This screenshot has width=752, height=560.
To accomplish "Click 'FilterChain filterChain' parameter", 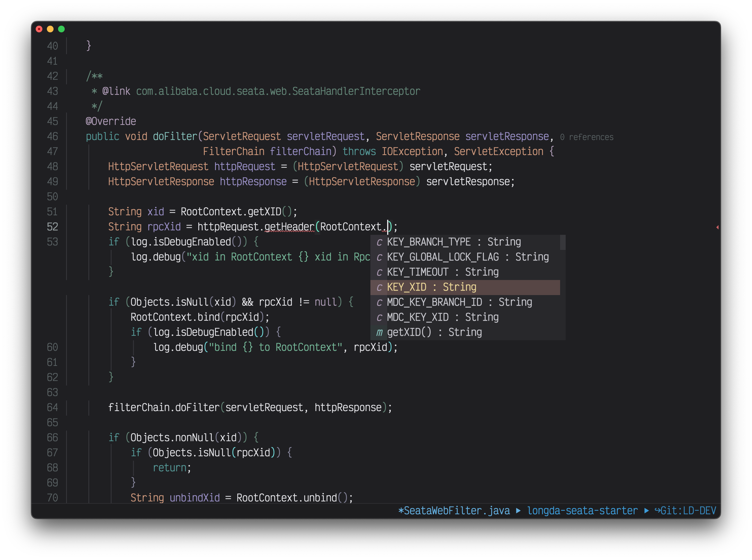I will [x=267, y=151].
